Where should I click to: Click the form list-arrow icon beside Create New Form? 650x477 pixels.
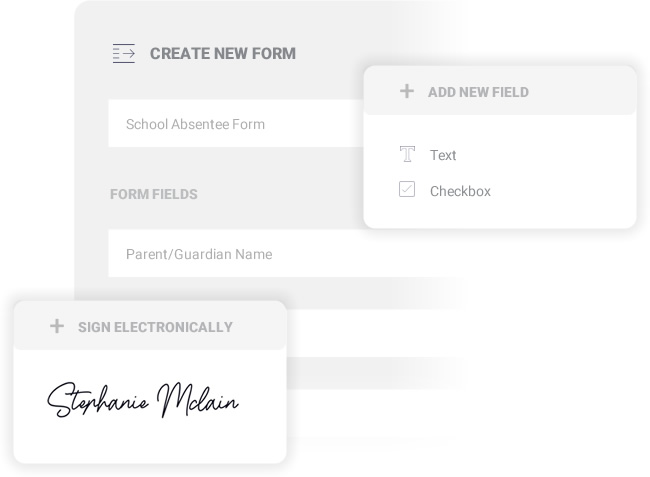pos(124,53)
